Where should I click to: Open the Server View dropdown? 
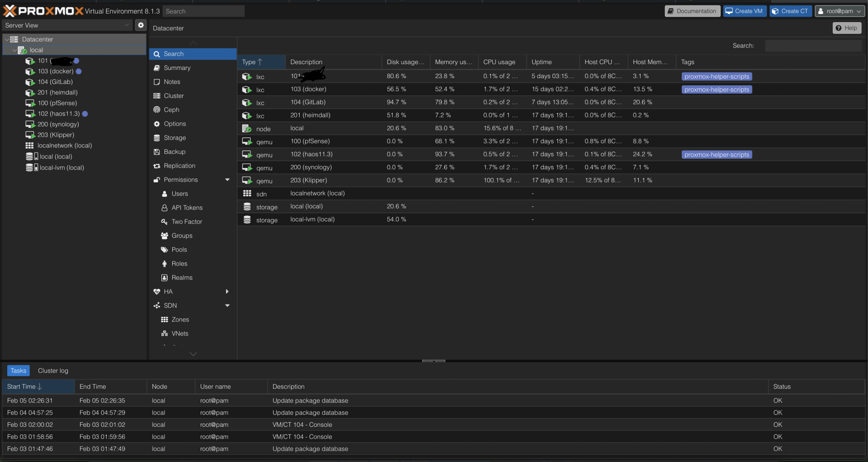pyautogui.click(x=67, y=25)
